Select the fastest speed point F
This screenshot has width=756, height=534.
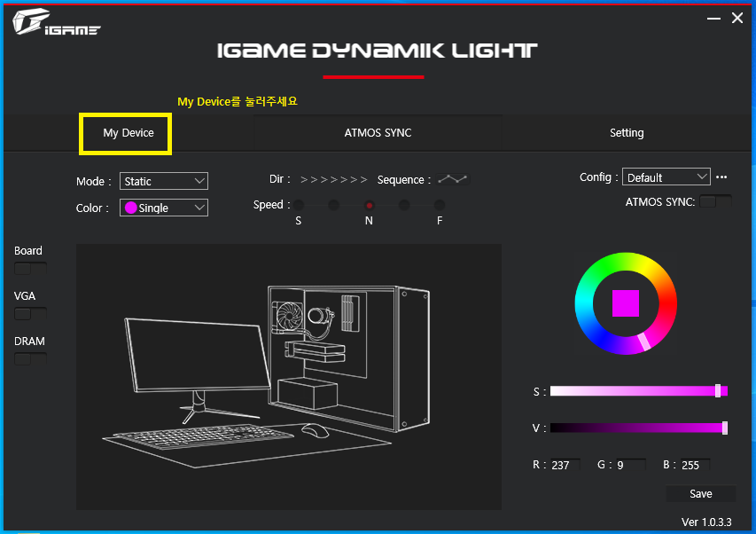pos(440,206)
